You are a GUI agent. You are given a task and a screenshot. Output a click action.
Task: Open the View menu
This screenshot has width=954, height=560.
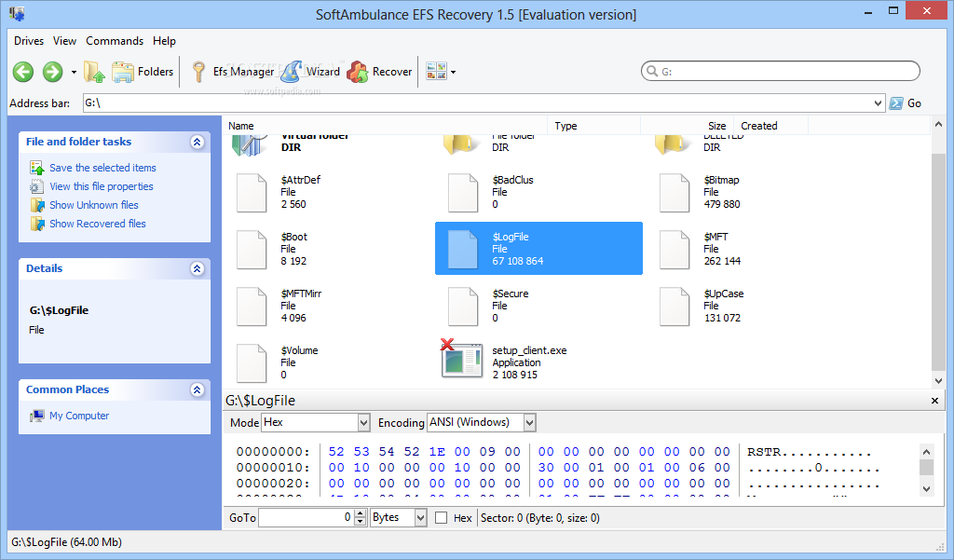point(64,41)
